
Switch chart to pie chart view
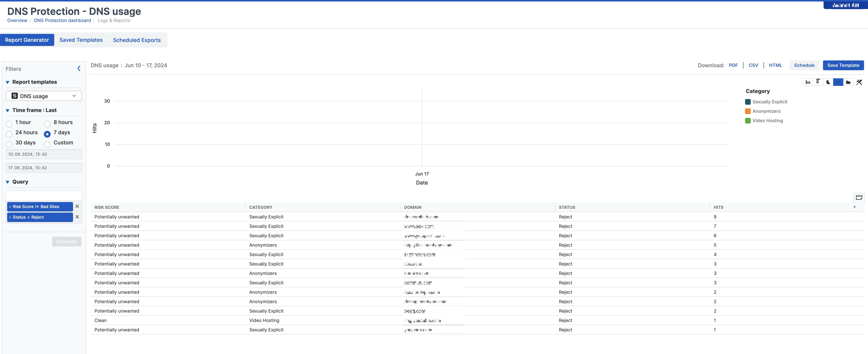[x=828, y=82]
